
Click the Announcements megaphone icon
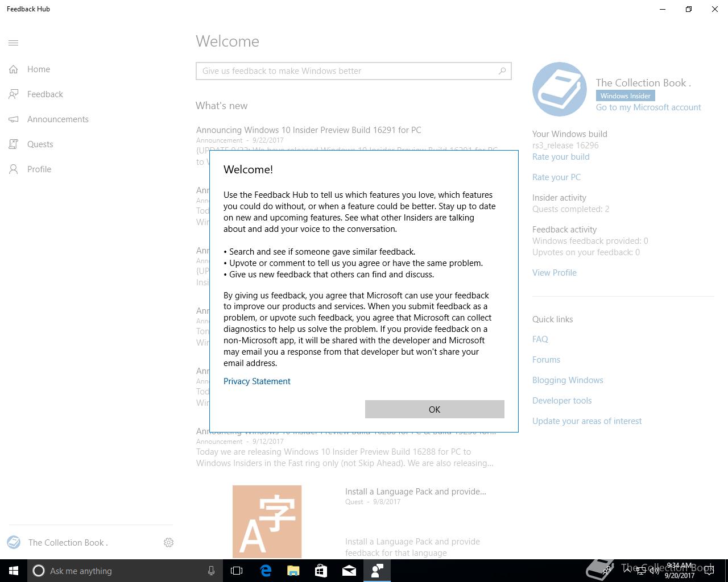click(x=14, y=119)
